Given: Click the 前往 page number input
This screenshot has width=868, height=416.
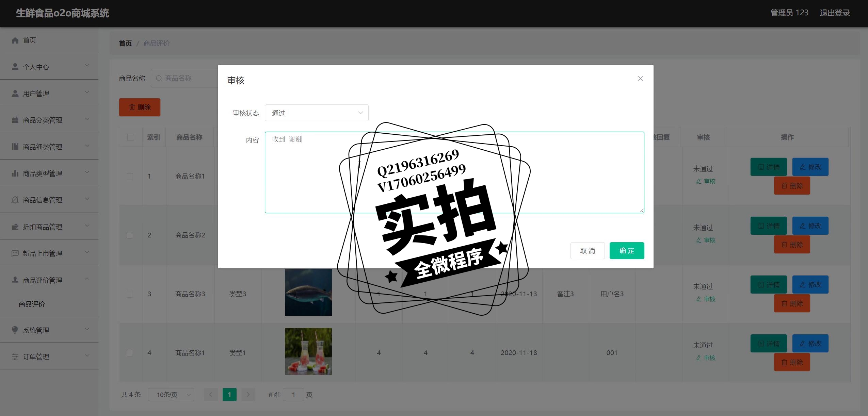Looking at the screenshot, I should pos(293,395).
